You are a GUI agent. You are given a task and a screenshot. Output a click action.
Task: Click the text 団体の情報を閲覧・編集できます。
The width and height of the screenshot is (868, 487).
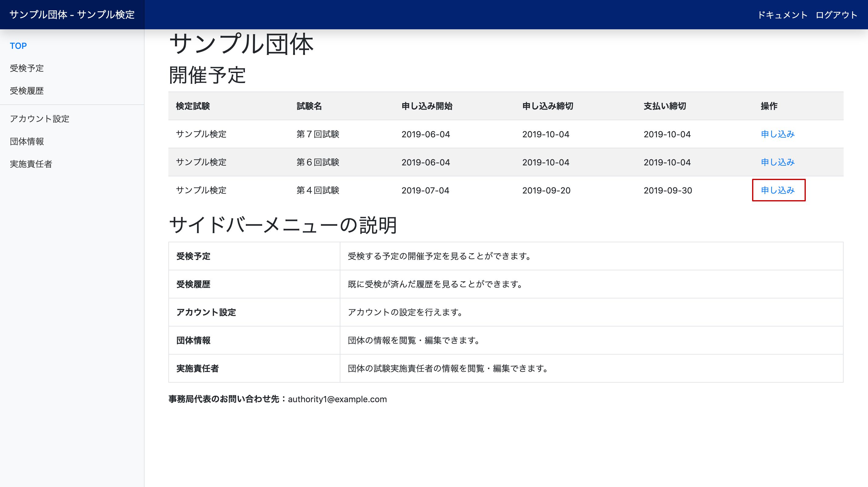tap(414, 341)
